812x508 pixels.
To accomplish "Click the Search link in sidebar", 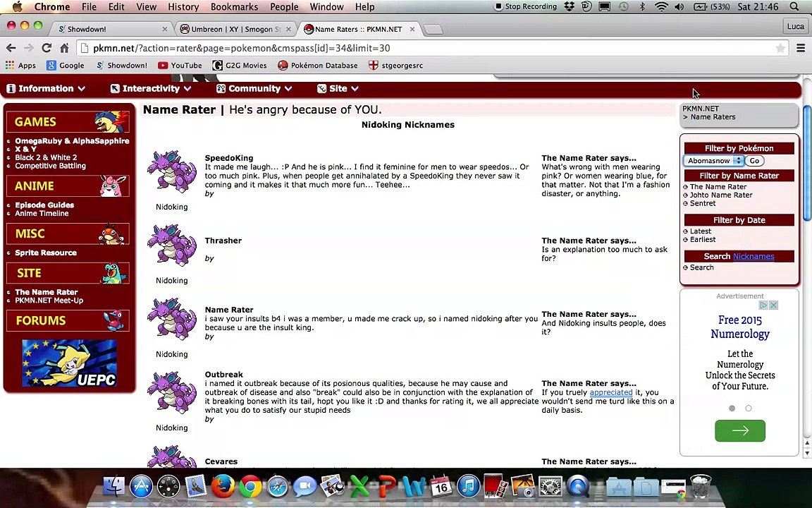I will [x=702, y=267].
